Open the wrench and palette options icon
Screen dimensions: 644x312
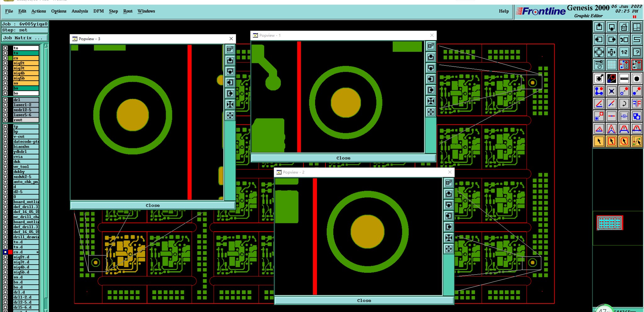[599, 65]
